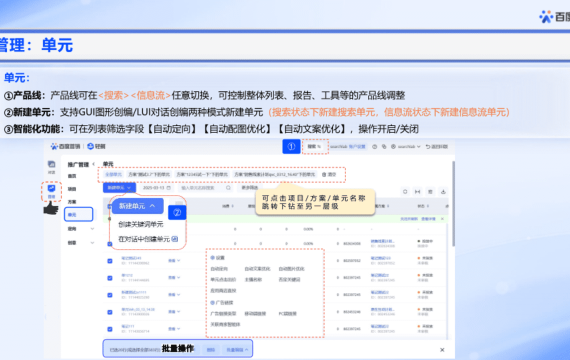
Task: Open status dropdown in row 笔记测试241
Action: tap(174, 261)
